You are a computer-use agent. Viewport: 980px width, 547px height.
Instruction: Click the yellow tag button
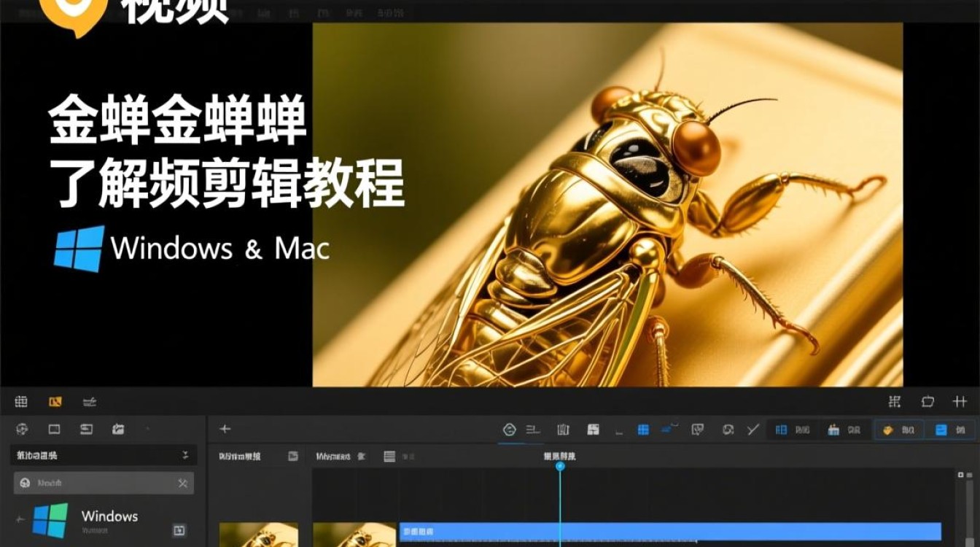tap(899, 430)
